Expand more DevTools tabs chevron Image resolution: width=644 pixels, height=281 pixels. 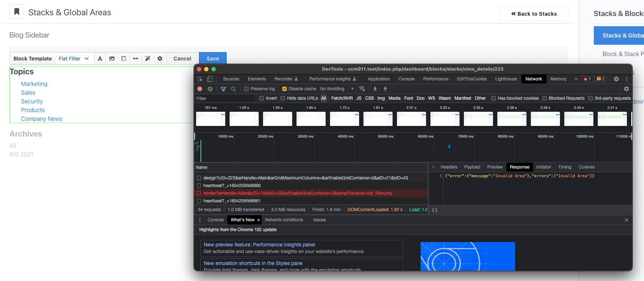coord(576,79)
